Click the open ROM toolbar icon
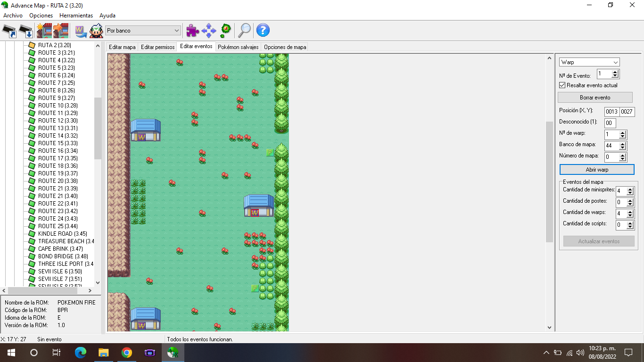This screenshot has height=362, width=644. (x=9, y=31)
